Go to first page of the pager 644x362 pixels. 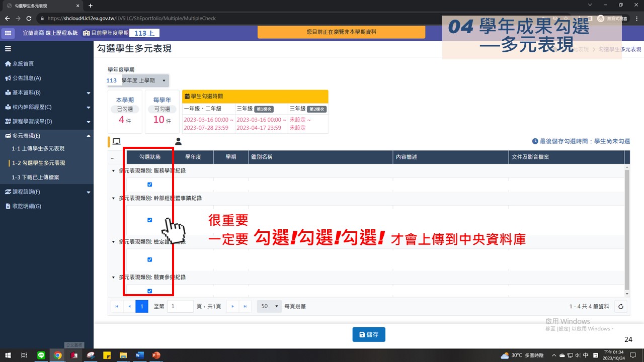(x=117, y=306)
